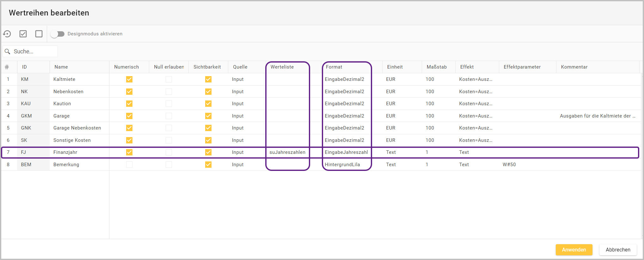Open the Werteliste cell suJahreszahlen
Viewport: 644px width, 260px height.
[287, 152]
